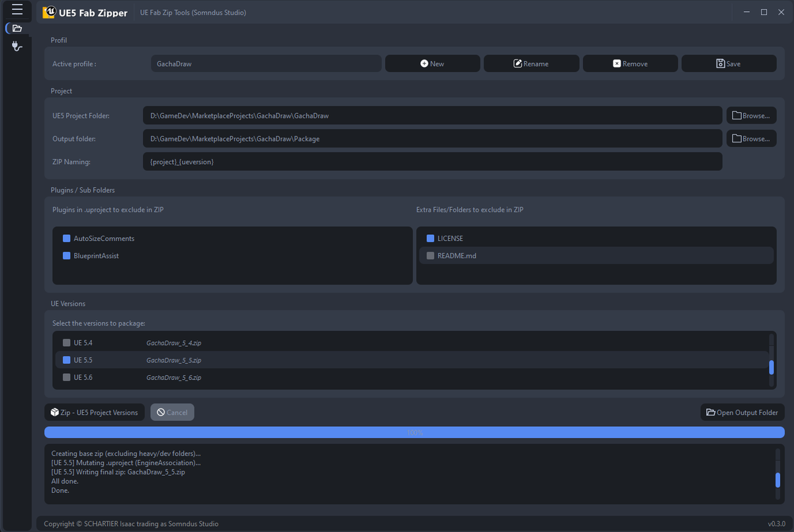Click the 100% progress bar

point(414,432)
